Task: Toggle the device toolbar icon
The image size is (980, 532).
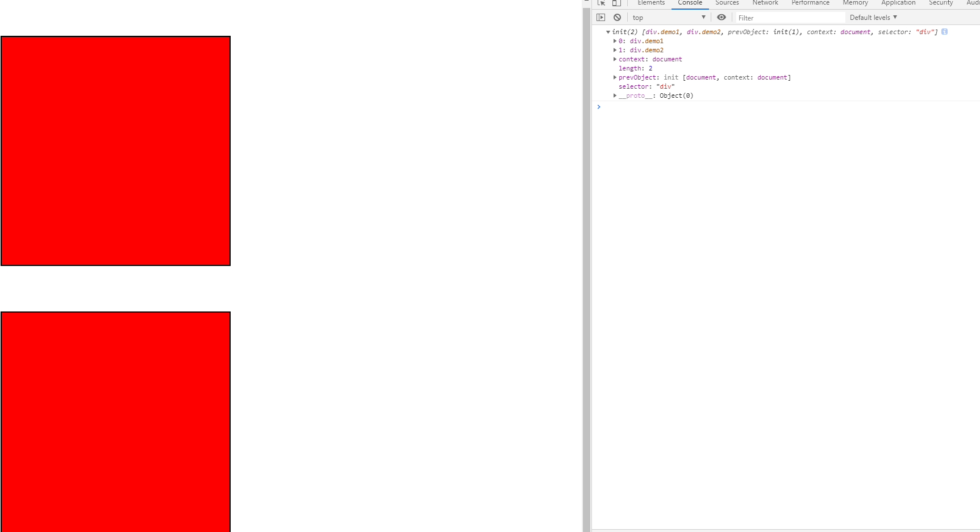Action: 616,3
